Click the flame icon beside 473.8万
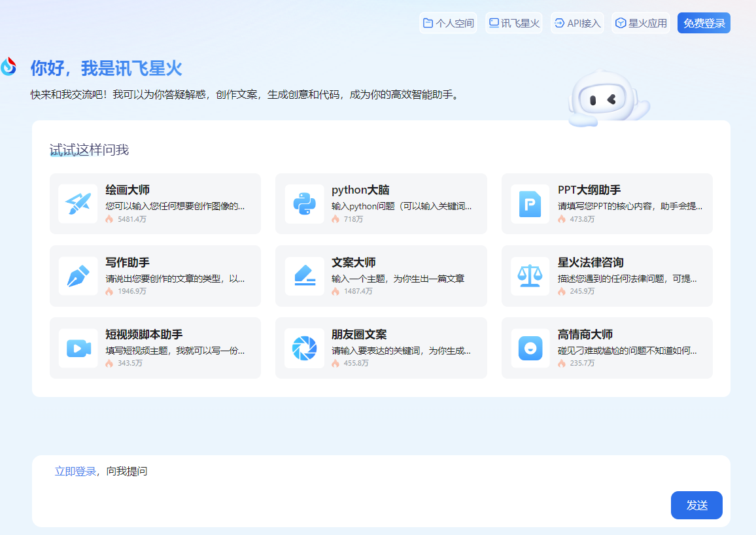This screenshot has width=756, height=535. (562, 219)
